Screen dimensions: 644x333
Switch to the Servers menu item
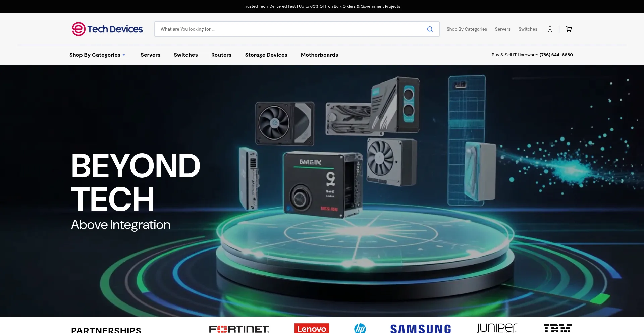tap(150, 55)
